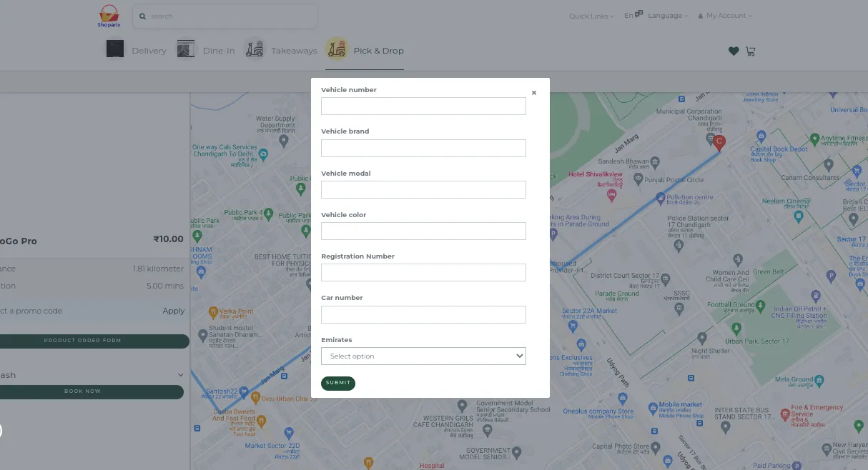
Task: Click the search magnifier icon
Action: tap(143, 16)
